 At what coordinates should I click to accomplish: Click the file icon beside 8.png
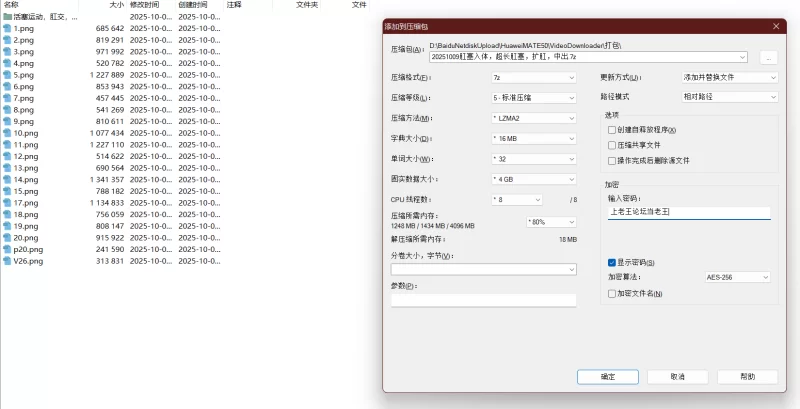(7, 110)
